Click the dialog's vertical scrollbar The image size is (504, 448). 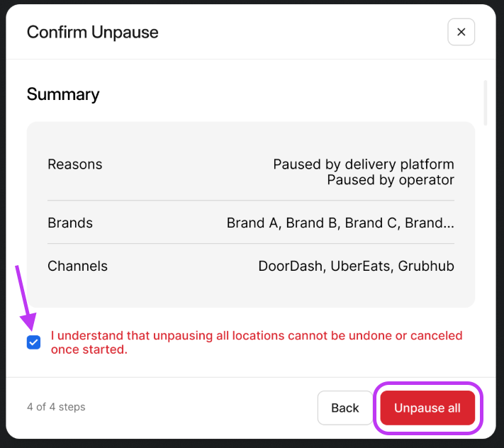point(486,103)
